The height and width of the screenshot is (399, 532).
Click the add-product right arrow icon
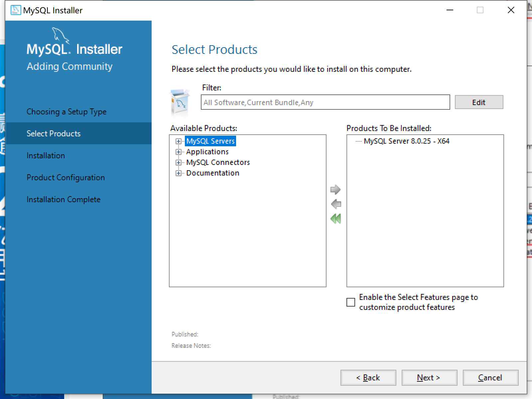335,190
